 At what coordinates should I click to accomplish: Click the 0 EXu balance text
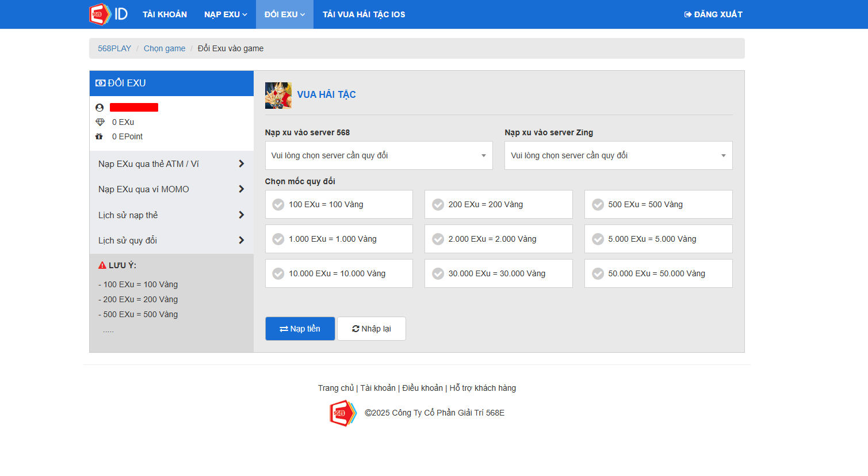pyautogui.click(x=123, y=122)
